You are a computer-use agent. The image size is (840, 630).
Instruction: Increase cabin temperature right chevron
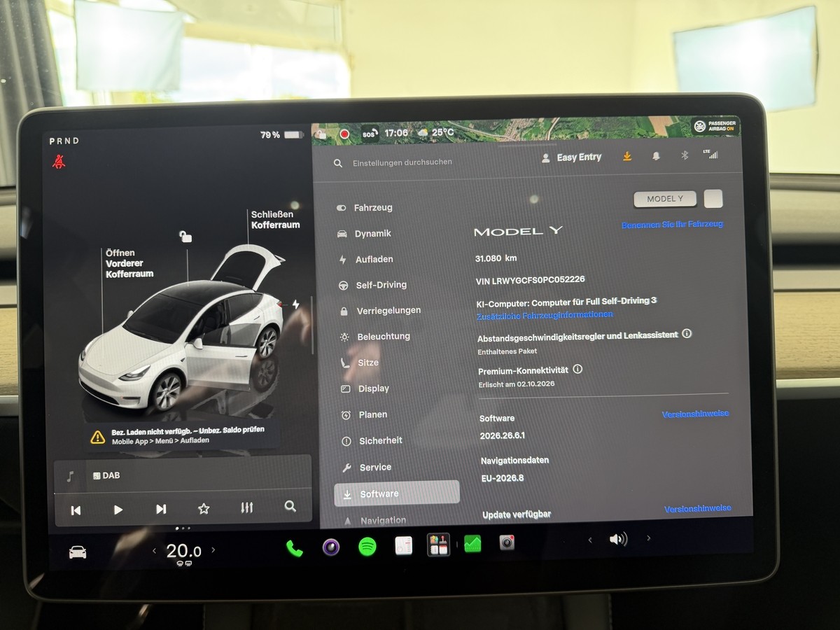click(213, 550)
